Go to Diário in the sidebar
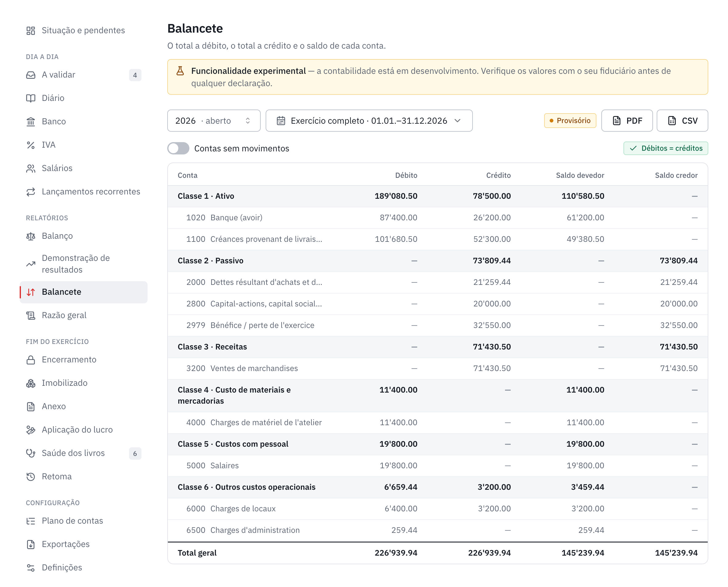Screen dimensions: 728x587 [83, 98]
